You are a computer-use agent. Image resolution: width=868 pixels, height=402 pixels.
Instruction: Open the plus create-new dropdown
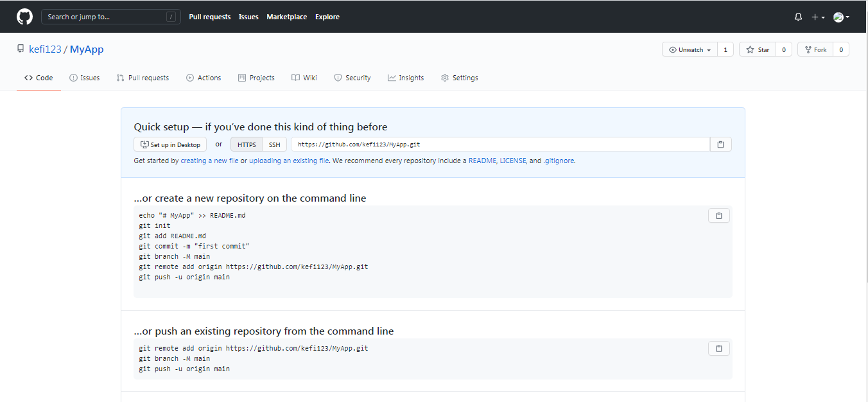(x=818, y=17)
